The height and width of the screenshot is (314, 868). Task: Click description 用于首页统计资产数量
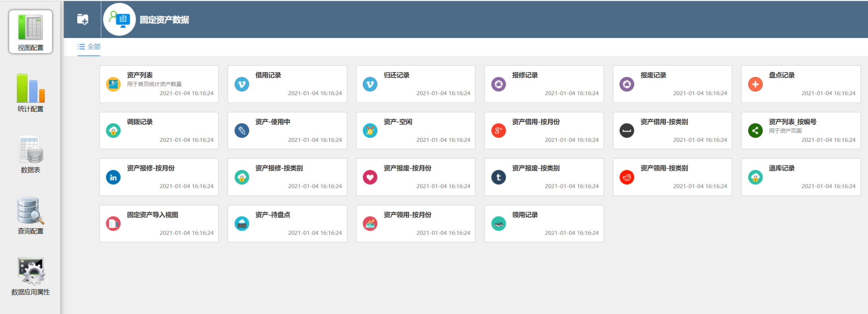[154, 84]
